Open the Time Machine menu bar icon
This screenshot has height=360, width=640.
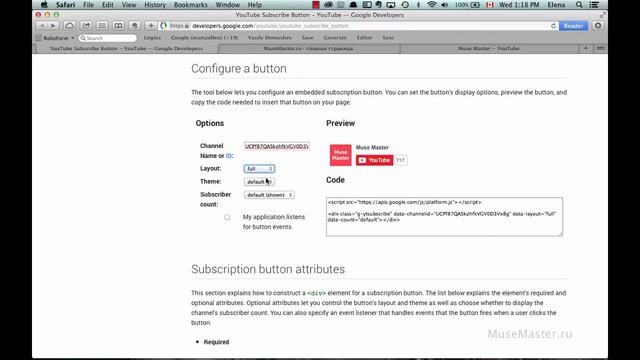405,5
